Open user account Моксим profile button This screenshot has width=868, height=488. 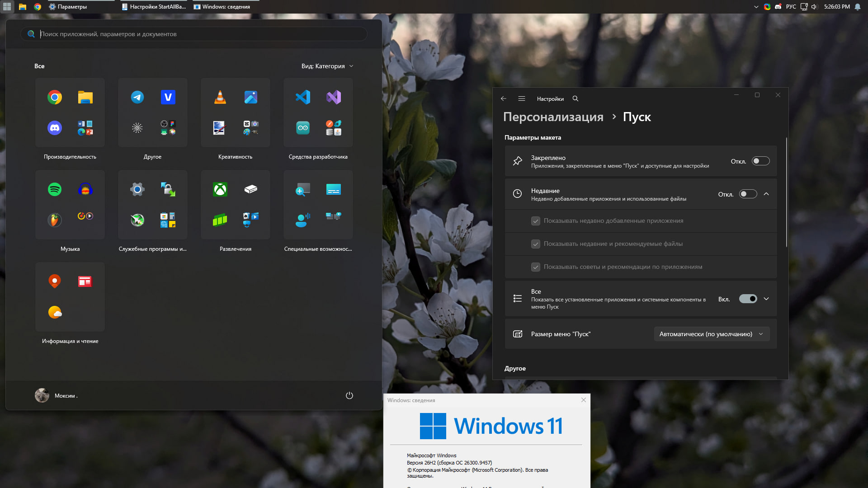tap(57, 395)
